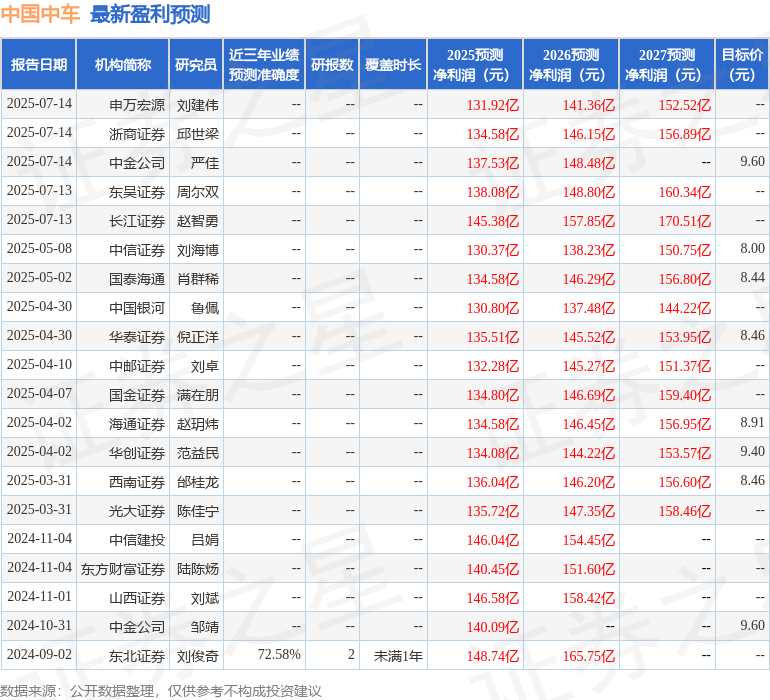Click the 近三年业绩预测准确度 column header
This screenshot has height=700, width=770.
pos(264,64)
